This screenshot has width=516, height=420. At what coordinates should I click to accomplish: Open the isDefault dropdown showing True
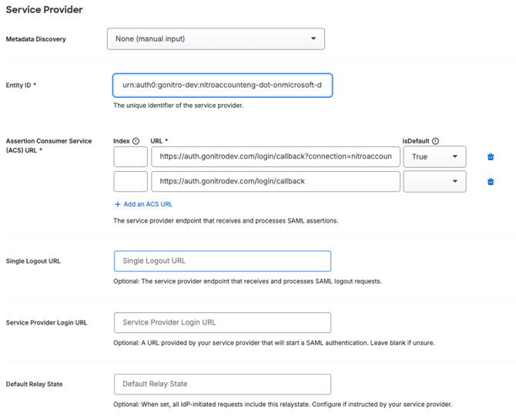pyautogui.click(x=434, y=157)
